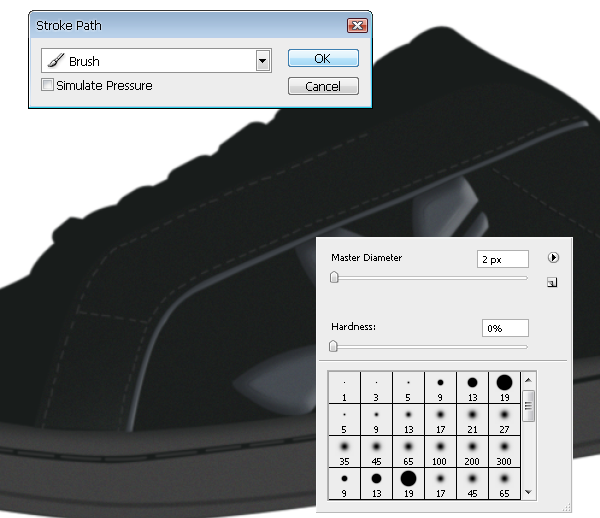
Task: Create new brush preset from this brush
Action: pos(552,283)
